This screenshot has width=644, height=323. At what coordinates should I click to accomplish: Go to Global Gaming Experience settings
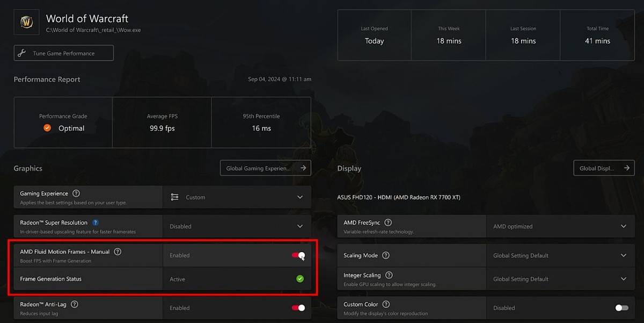pyautogui.click(x=265, y=168)
